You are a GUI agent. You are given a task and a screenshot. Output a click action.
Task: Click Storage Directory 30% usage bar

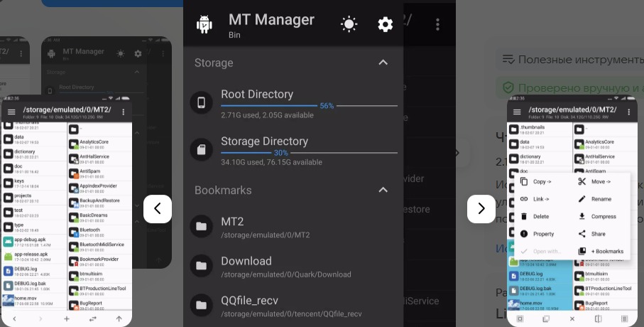click(309, 153)
